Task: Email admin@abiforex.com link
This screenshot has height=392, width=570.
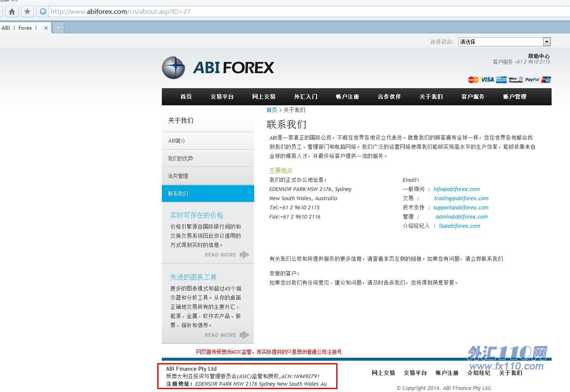Action: coord(462,216)
